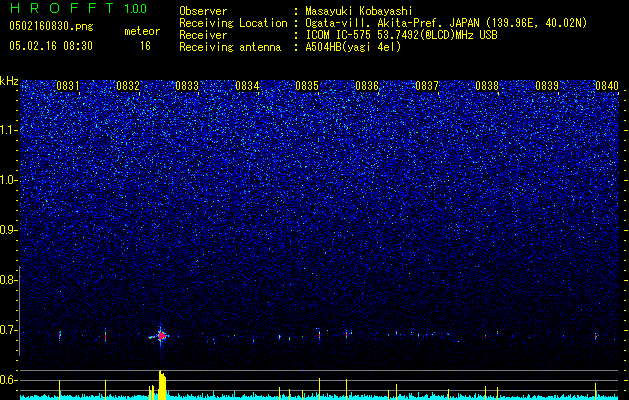
Task: Click the 0833 time marker
Action: tap(187, 86)
